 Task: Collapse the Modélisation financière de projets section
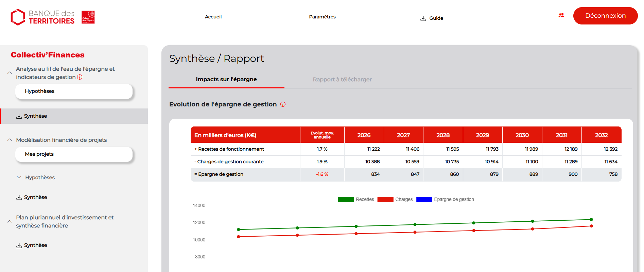tap(10, 140)
